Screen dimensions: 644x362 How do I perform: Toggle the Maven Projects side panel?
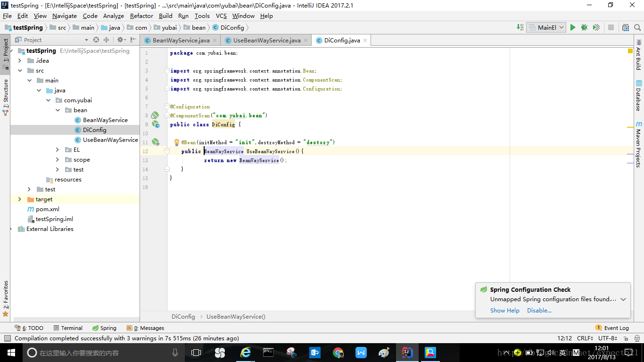pyautogui.click(x=638, y=145)
